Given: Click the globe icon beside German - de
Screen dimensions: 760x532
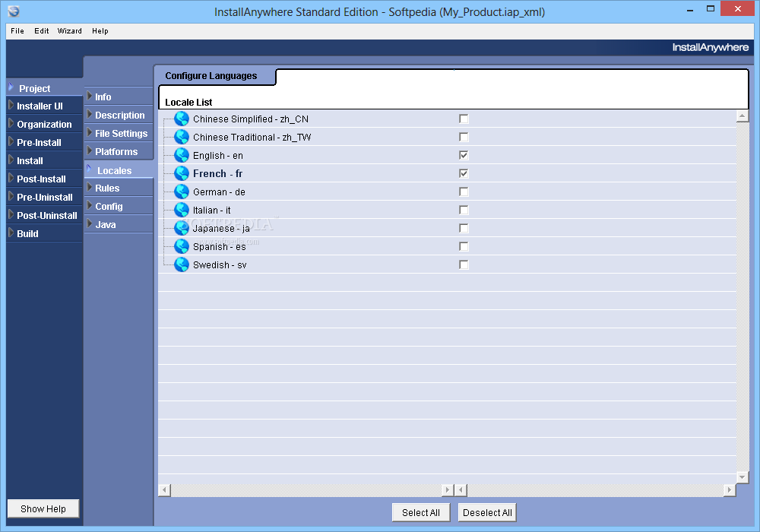Looking at the screenshot, I should 182,192.
